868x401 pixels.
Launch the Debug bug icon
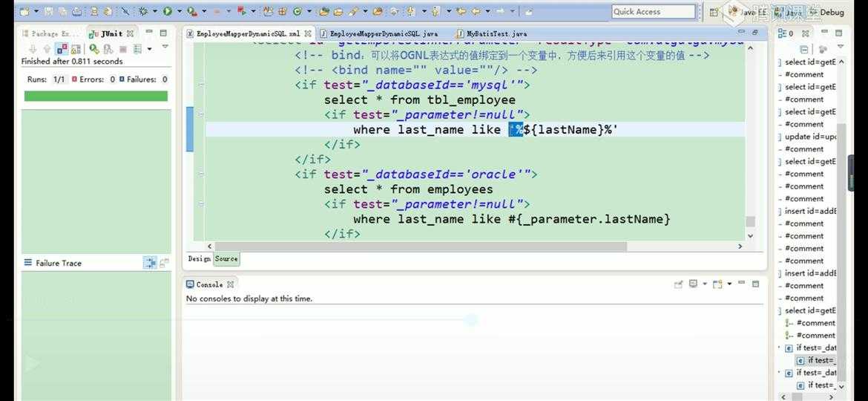tap(142, 11)
